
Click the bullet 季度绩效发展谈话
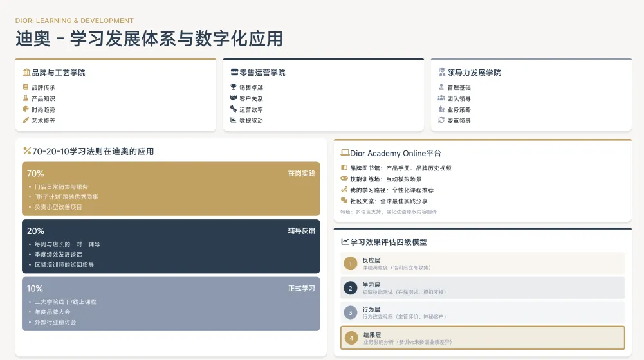pos(59,254)
